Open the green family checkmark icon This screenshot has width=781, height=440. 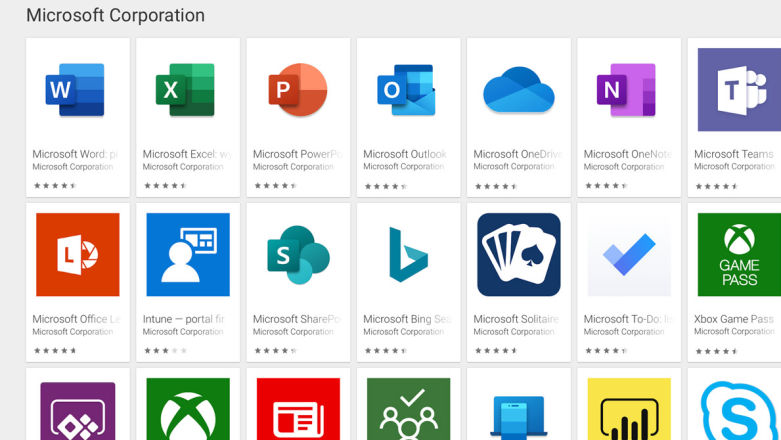[408, 409]
